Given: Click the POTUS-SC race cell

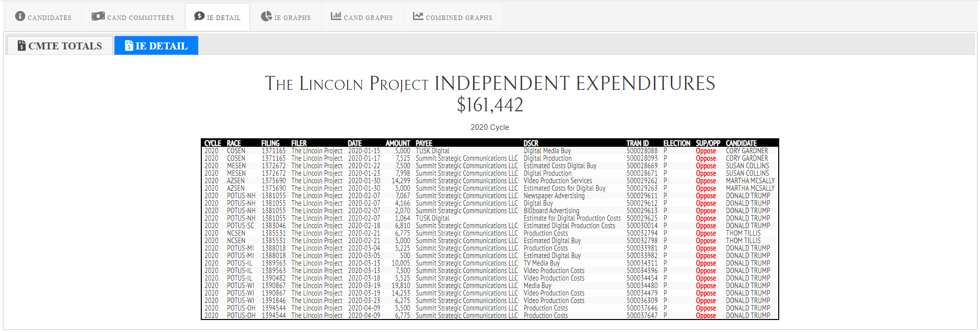Looking at the screenshot, I should 240,226.
